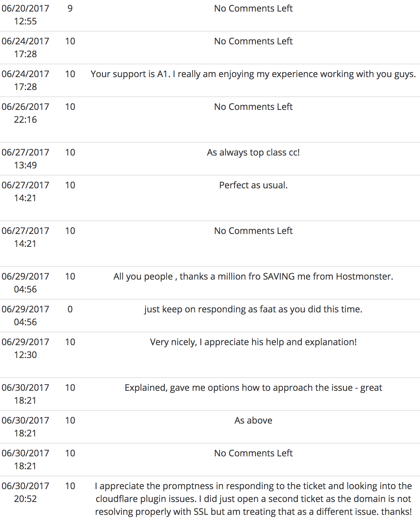Click rating 10 beside 'As above' row
The height and width of the screenshot is (520, 420).
click(70, 420)
